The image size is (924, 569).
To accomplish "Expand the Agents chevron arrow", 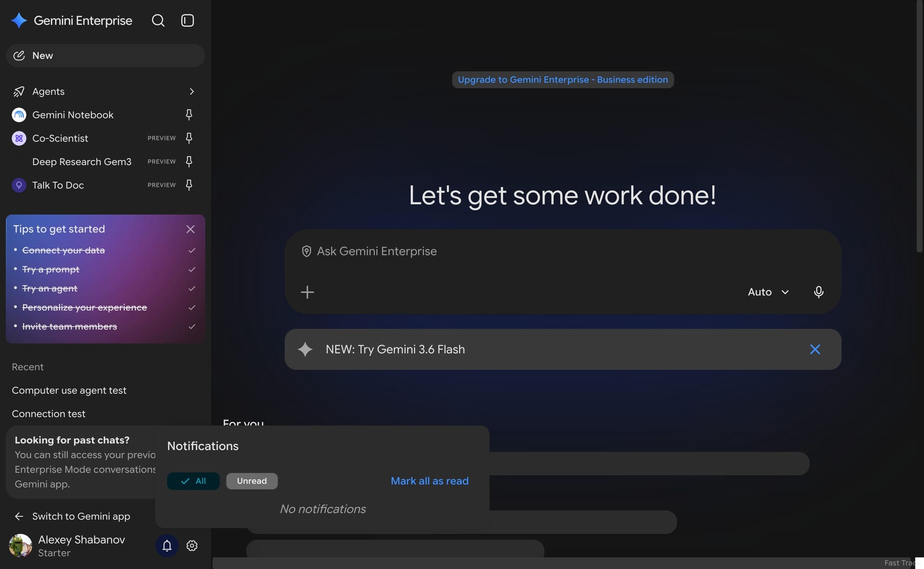I will (192, 91).
